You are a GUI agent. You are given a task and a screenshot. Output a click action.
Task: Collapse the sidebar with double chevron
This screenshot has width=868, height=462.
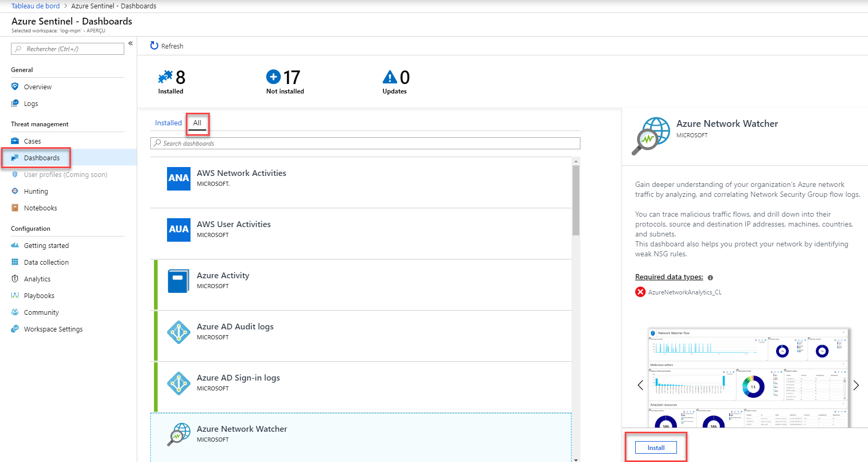130,43
